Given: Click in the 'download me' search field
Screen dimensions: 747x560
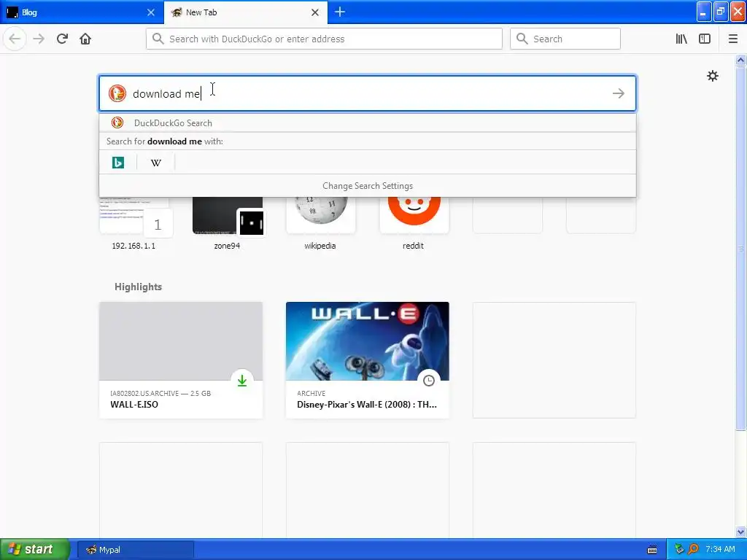Looking at the screenshot, I should [368, 93].
